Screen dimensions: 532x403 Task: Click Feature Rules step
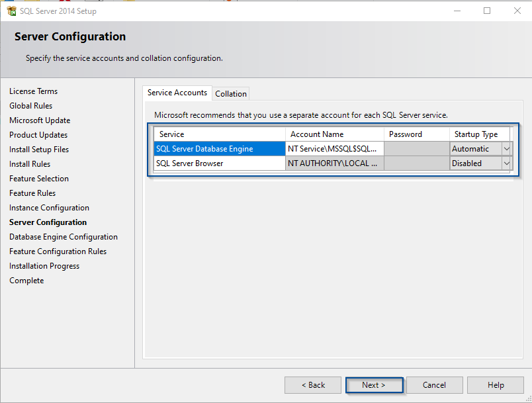click(32, 193)
